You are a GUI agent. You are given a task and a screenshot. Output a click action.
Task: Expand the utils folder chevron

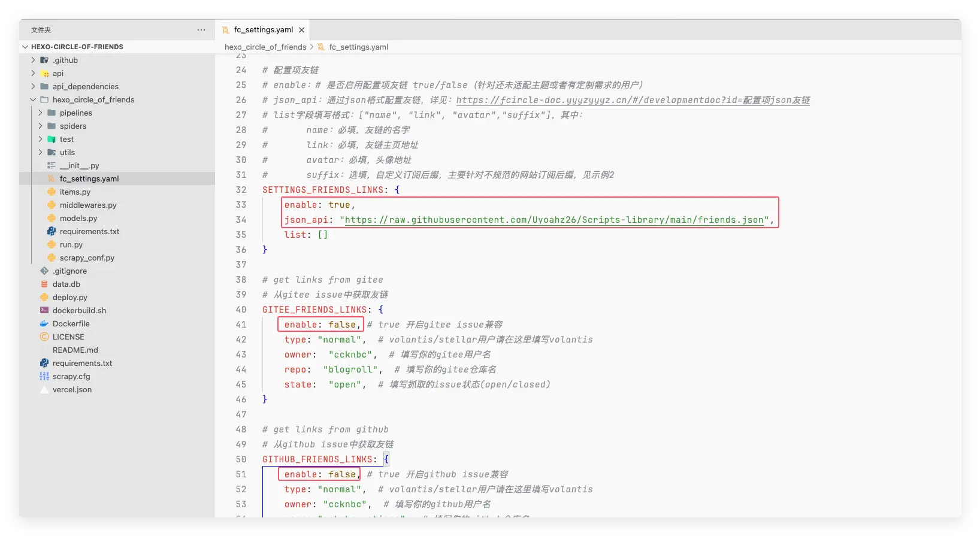pos(41,152)
